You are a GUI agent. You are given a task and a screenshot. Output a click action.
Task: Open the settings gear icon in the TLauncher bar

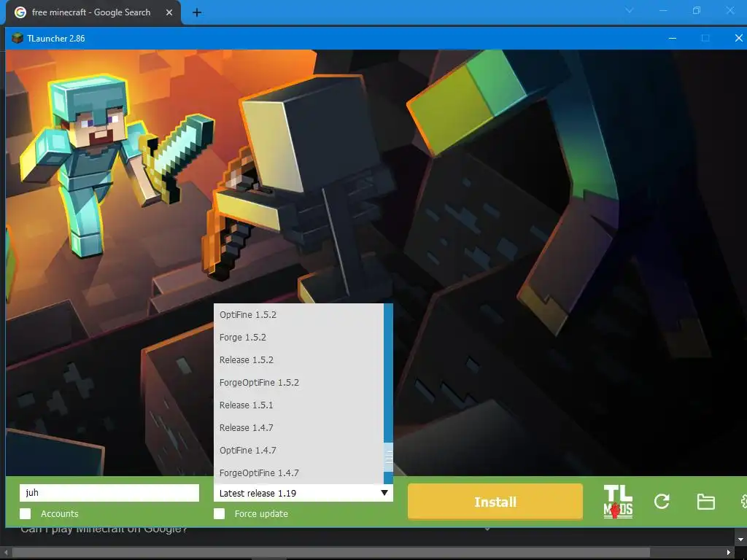(x=743, y=502)
